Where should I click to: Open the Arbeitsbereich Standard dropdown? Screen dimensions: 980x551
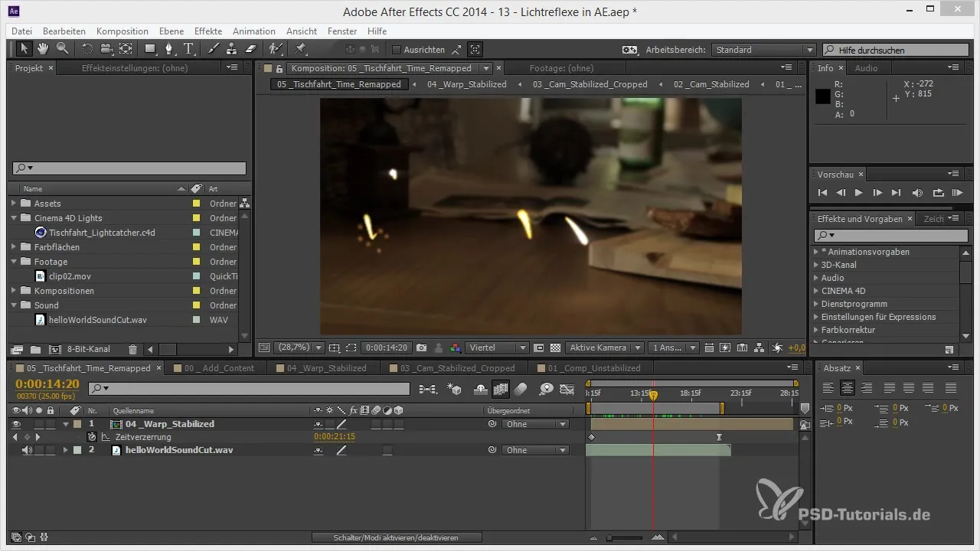point(763,50)
